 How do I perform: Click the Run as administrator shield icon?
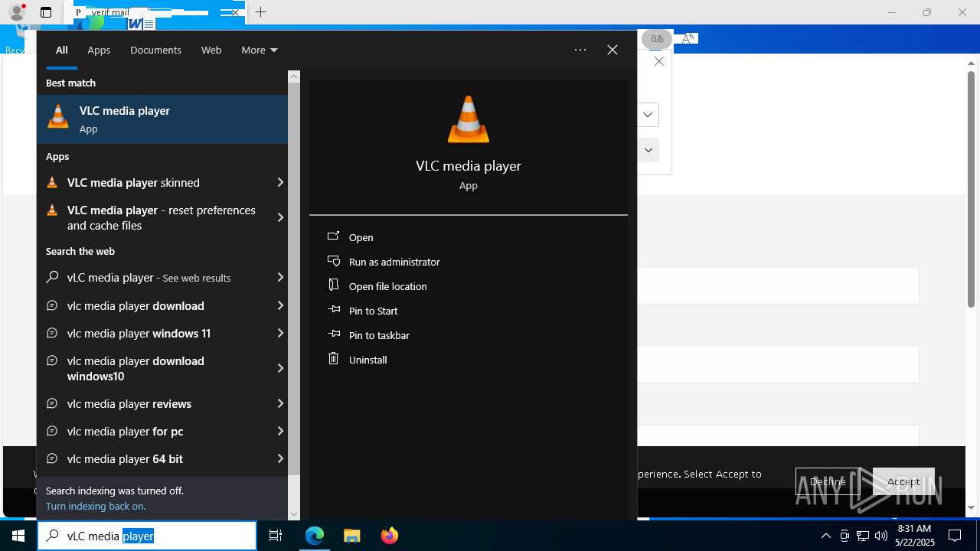(333, 260)
